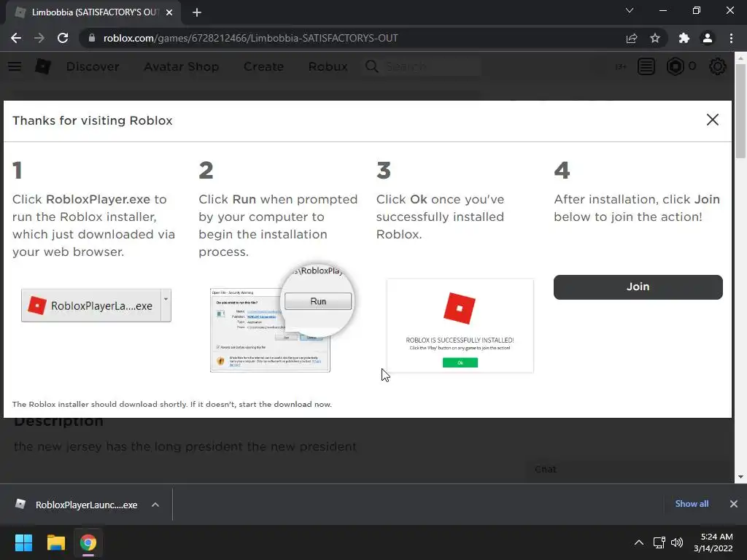Click the page vertical scrollbar
Viewport: 747px width, 560px height.
pos(740,111)
